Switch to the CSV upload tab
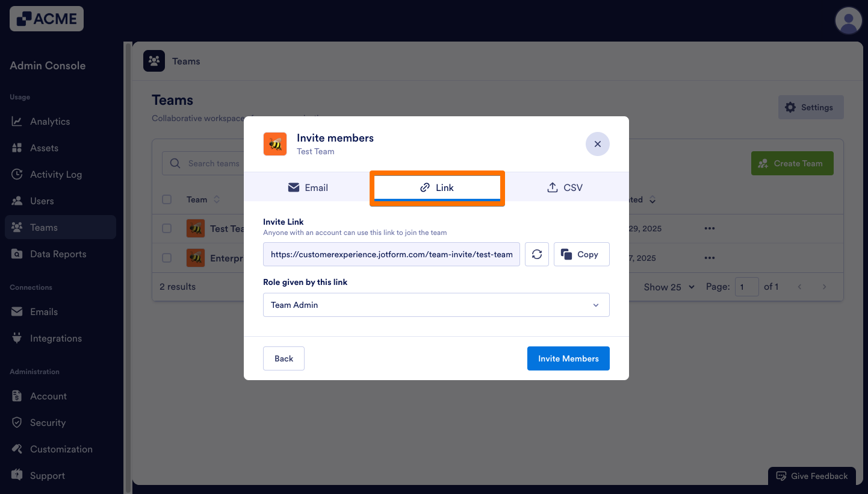 point(565,187)
